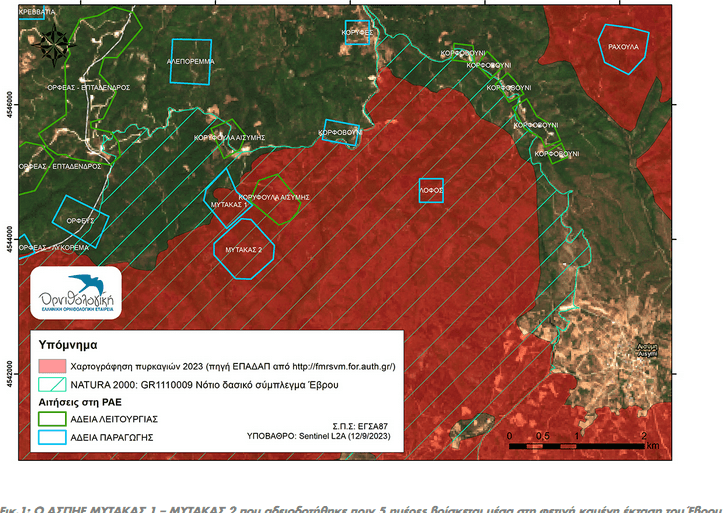Click the Ορνιθολογική bird logo
This screenshot has width=724, height=513.
tap(76, 292)
